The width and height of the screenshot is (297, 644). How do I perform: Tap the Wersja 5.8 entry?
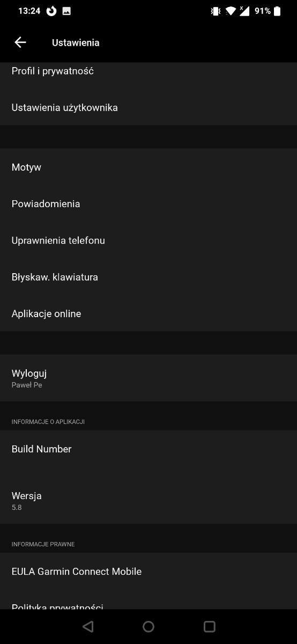coord(148,500)
